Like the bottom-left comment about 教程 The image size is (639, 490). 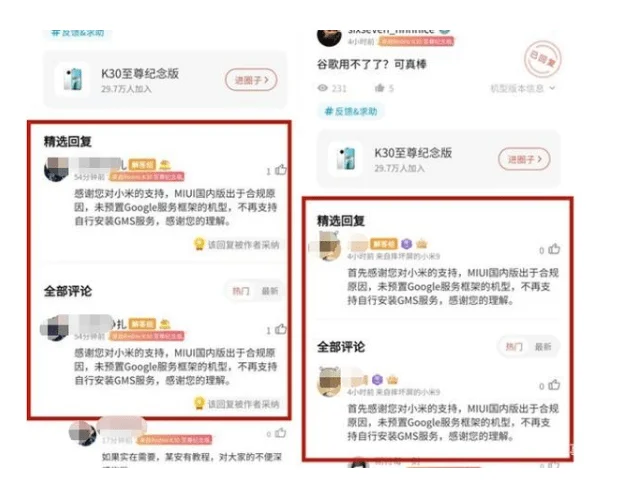click(281, 433)
